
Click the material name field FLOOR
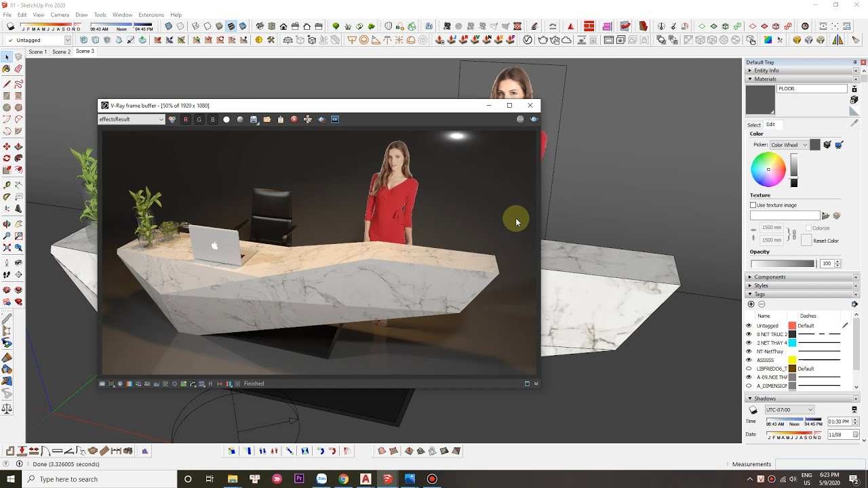pos(812,89)
